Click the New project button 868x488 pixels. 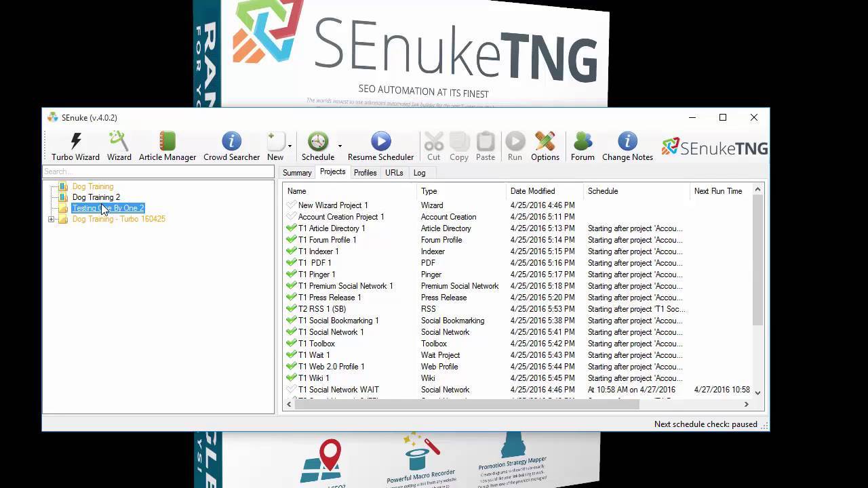(x=275, y=146)
